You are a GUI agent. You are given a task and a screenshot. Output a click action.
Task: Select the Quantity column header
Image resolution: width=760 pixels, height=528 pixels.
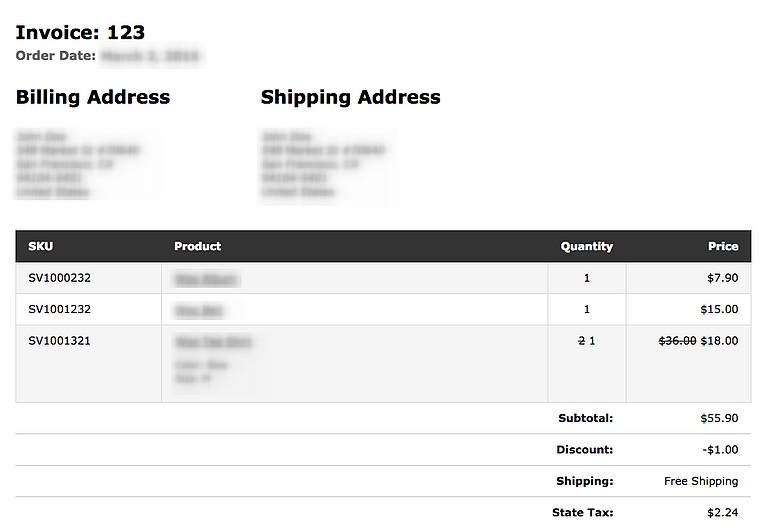pos(586,246)
